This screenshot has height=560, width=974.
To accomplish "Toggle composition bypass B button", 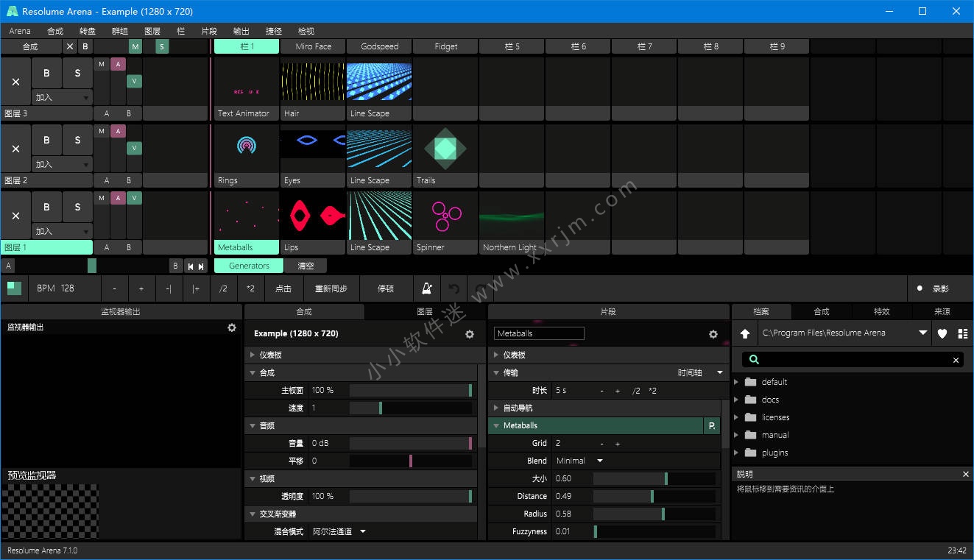I will (x=85, y=46).
